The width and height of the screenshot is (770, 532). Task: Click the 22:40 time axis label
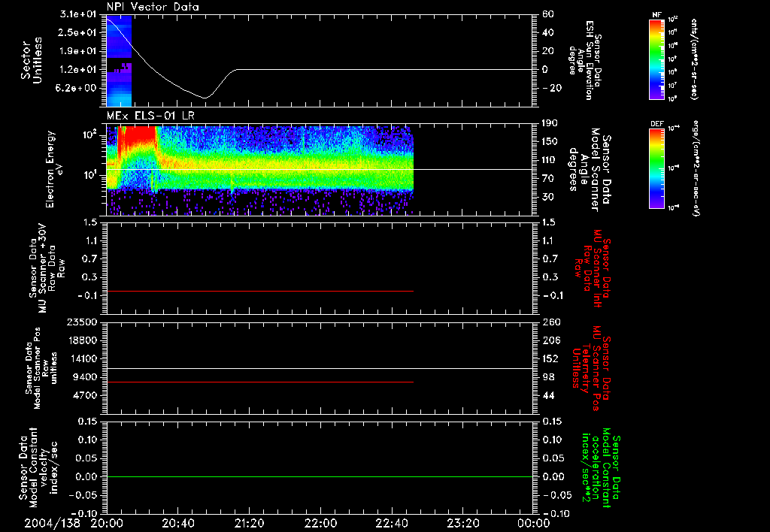(x=391, y=523)
